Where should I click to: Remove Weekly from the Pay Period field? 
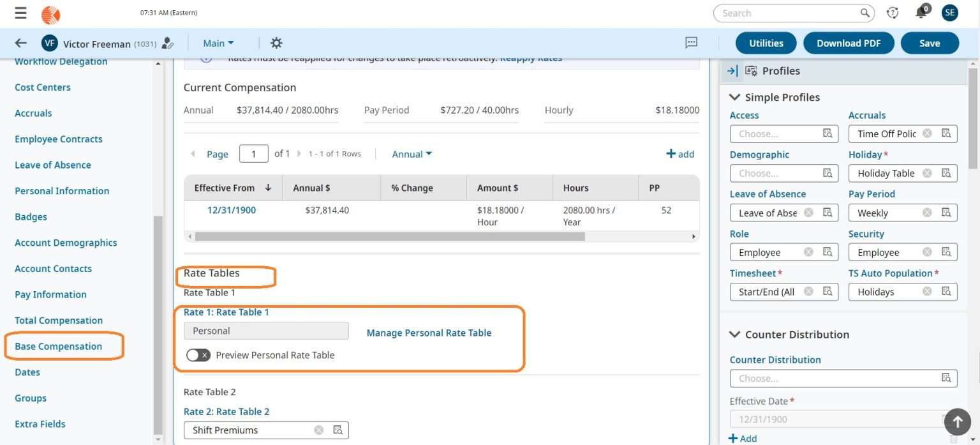[x=927, y=212]
